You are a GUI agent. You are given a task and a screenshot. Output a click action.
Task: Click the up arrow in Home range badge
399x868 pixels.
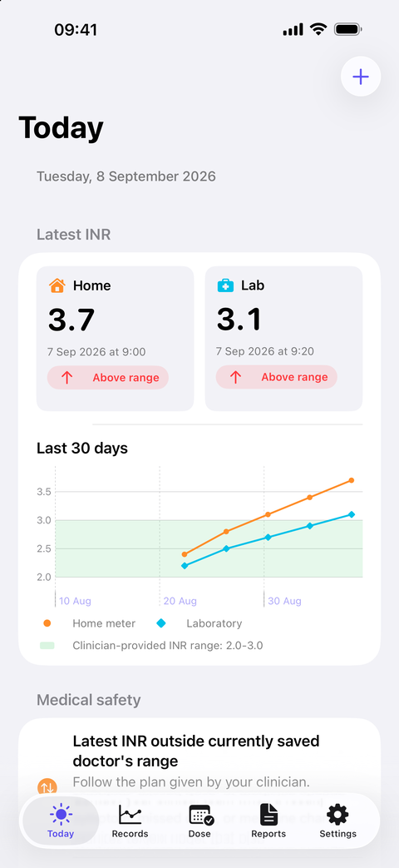coord(66,378)
